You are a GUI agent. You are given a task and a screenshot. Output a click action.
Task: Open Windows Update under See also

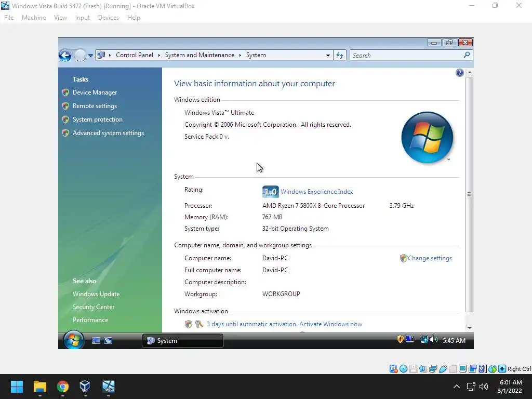coord(96,294)
